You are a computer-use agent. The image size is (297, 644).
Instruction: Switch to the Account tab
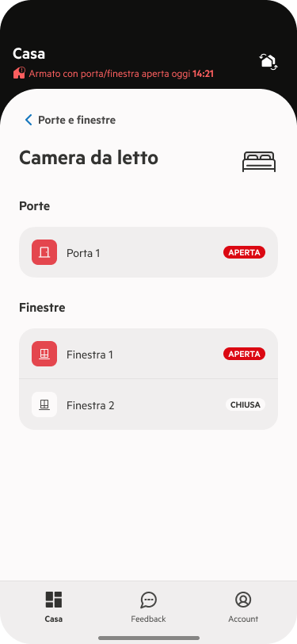(243, 607)
